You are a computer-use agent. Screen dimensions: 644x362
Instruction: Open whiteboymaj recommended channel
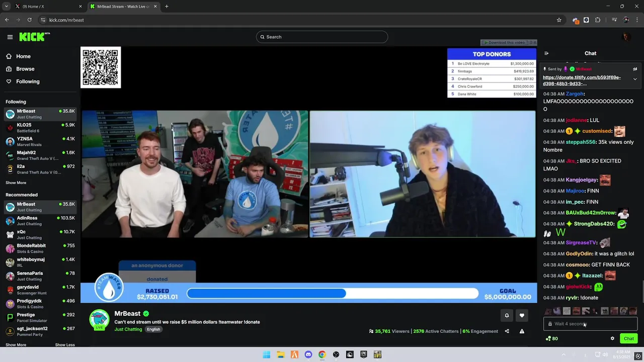pos(40,262)
